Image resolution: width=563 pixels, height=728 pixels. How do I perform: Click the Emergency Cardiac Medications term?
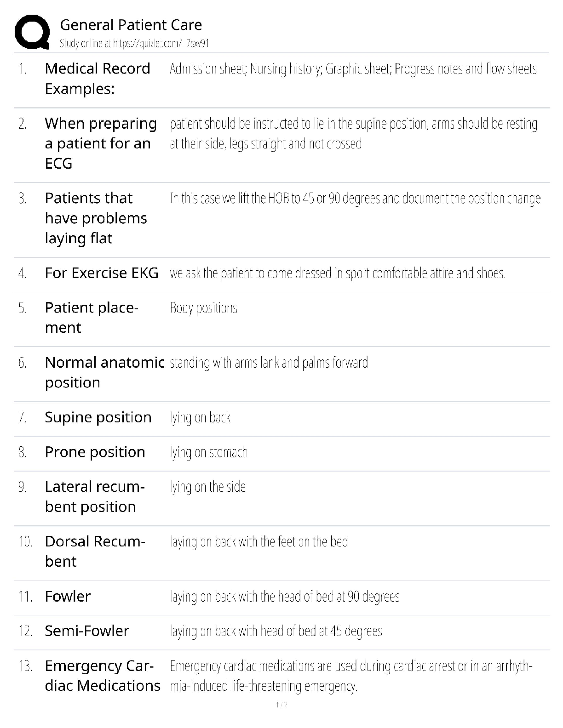point(102,676)
